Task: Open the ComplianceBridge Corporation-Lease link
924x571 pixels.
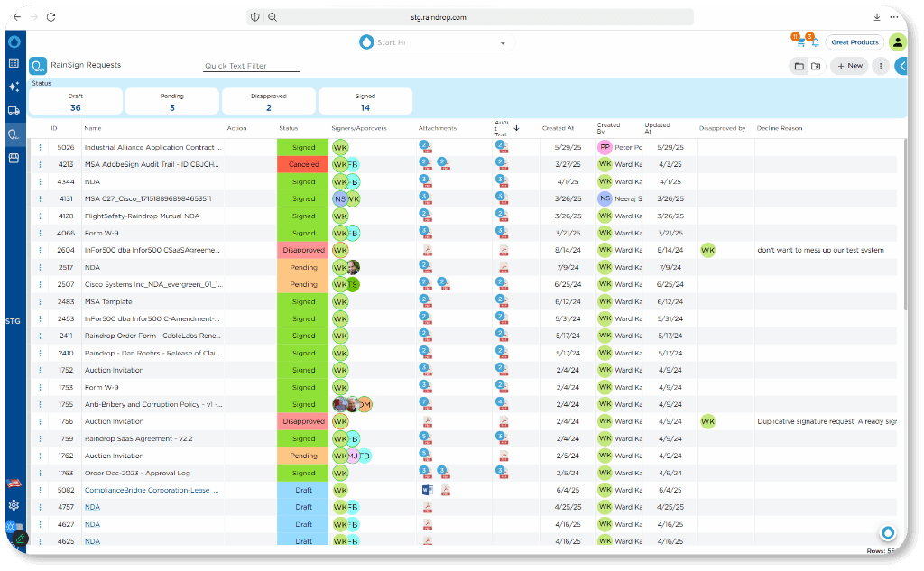Action: point(152,490)
